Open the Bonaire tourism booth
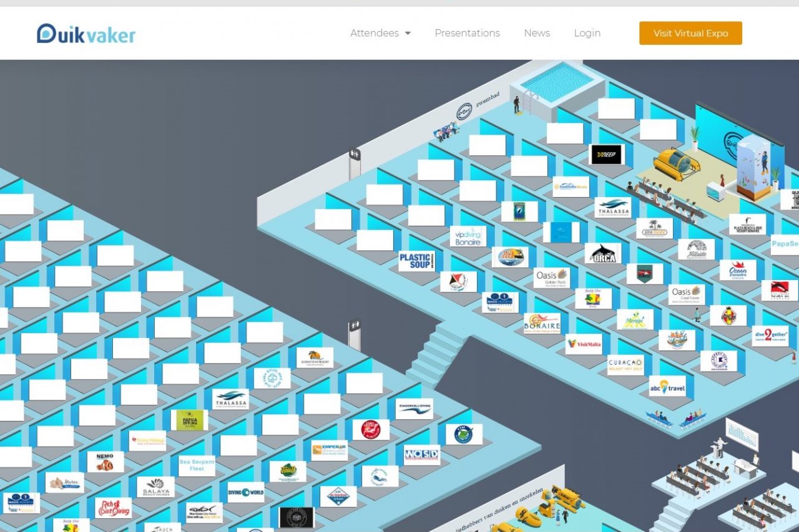This screenshot has height=532, width=799. 542,323
